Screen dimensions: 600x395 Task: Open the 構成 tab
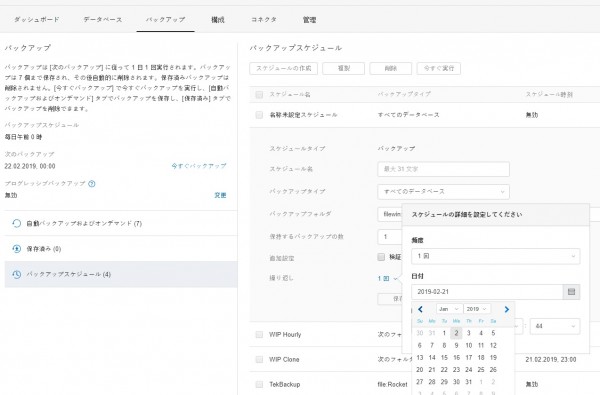218,20
